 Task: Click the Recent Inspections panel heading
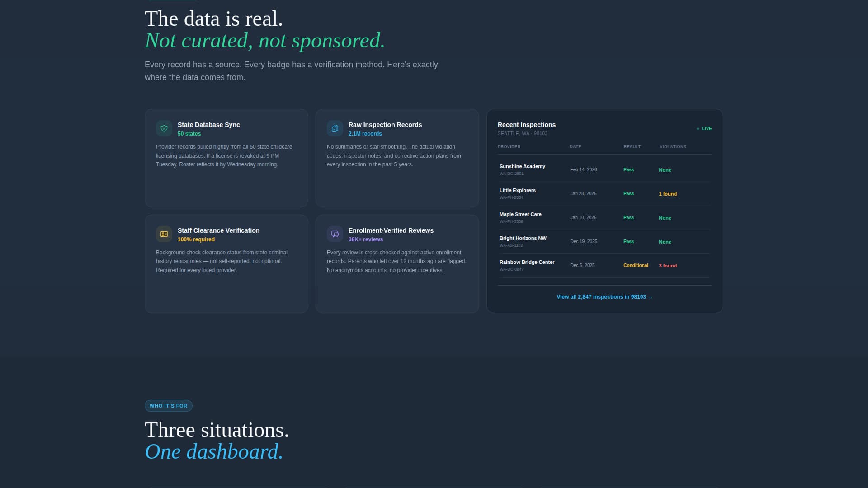click(x=527, y=125)
